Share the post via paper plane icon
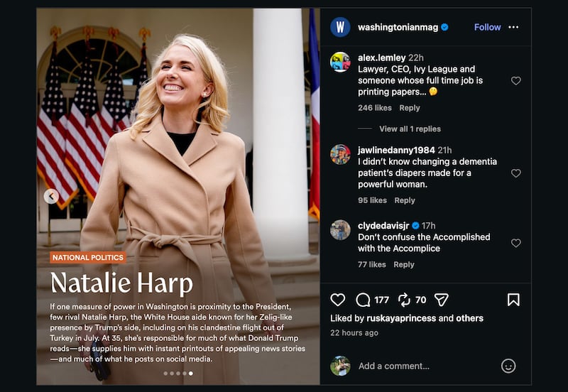This screenshot has height=392, width=568. coord(441,300)
